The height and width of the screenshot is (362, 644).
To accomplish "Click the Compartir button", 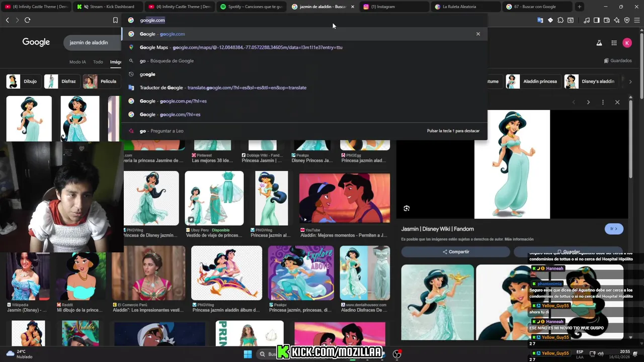I will click(x=456, y=252).
